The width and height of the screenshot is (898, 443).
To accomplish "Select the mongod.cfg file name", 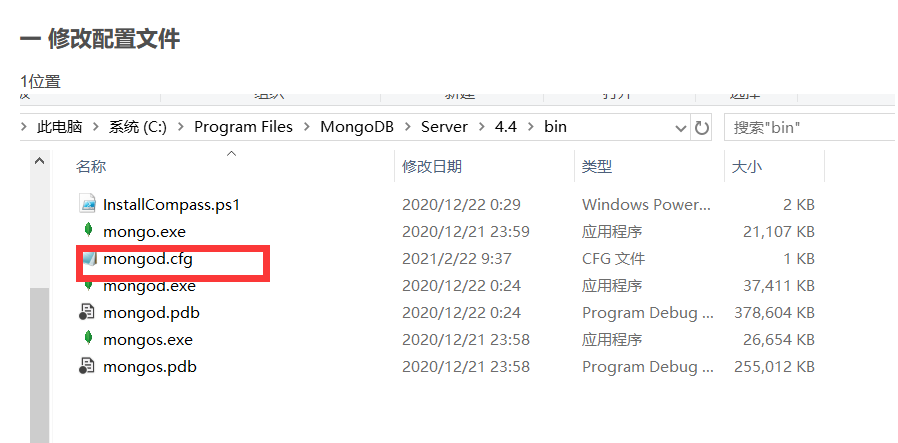I will point(148,259).
